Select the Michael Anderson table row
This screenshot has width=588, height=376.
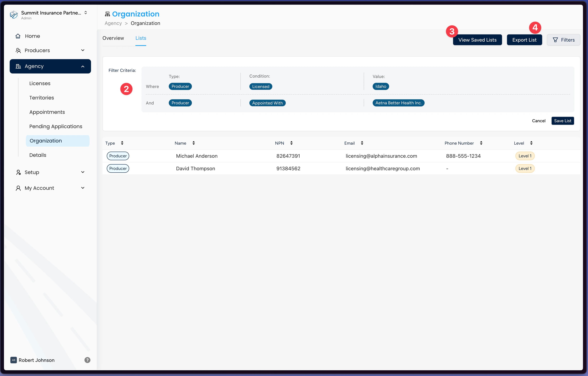(x=197, y=156)
